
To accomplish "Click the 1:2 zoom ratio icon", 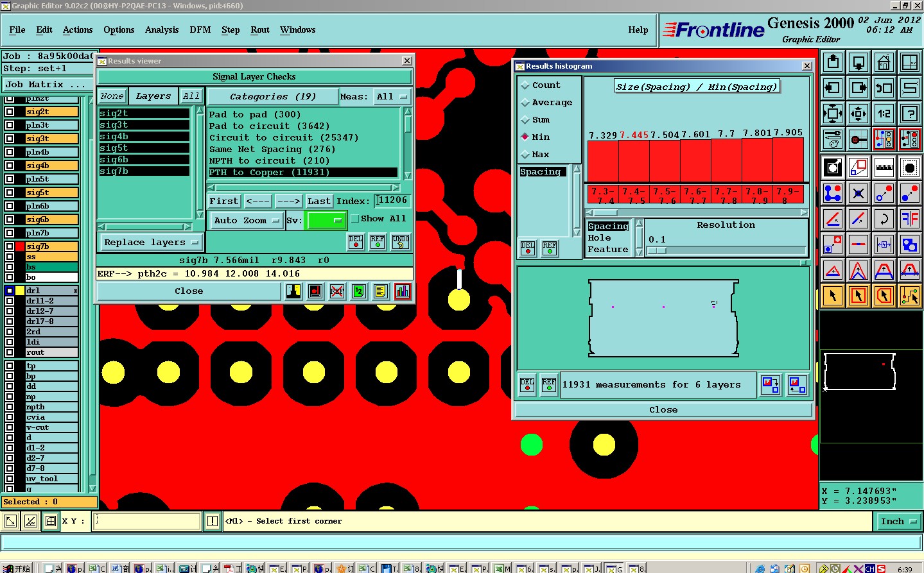I will (884, 114).
